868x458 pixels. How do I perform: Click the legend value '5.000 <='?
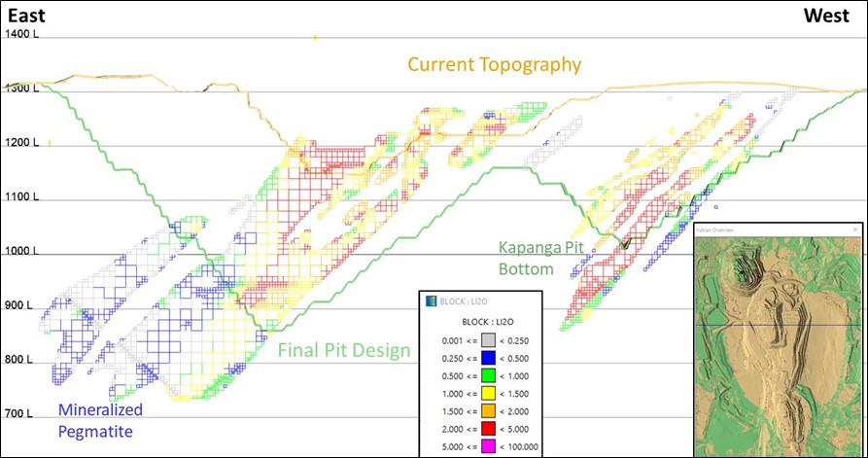(461, 447)
